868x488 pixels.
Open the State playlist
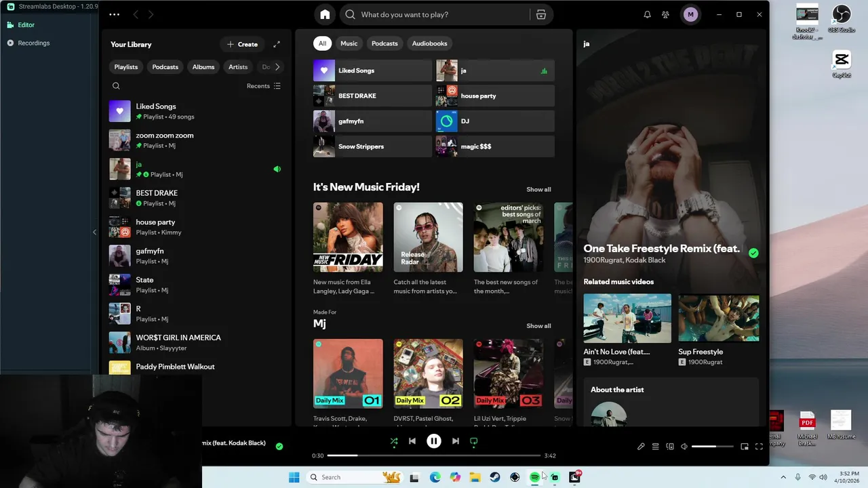point(196,285)
